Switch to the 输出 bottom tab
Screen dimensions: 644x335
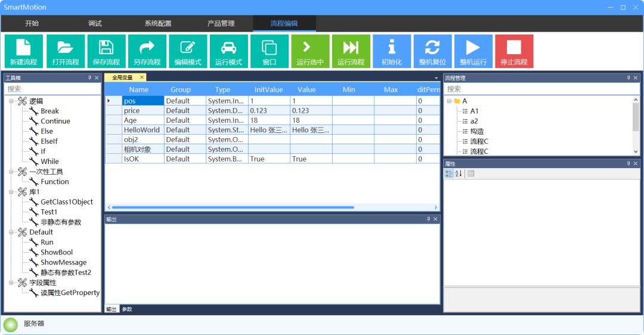(x=112, y=309)
